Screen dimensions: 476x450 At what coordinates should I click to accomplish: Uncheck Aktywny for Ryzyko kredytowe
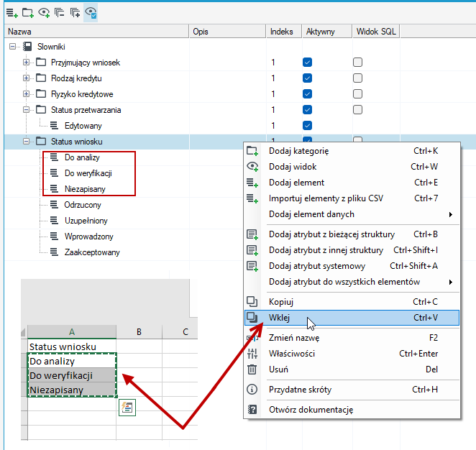307,93
